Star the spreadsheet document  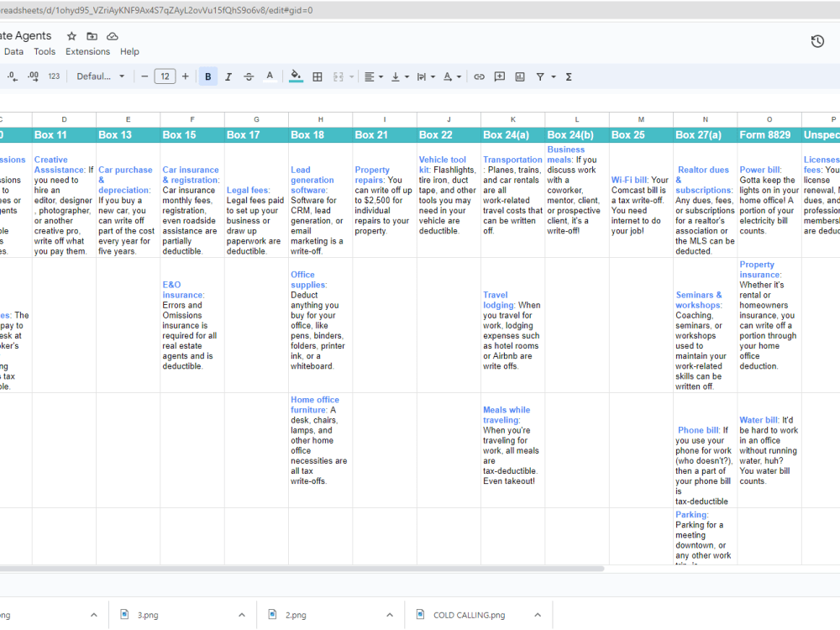[x=71, y=36]
